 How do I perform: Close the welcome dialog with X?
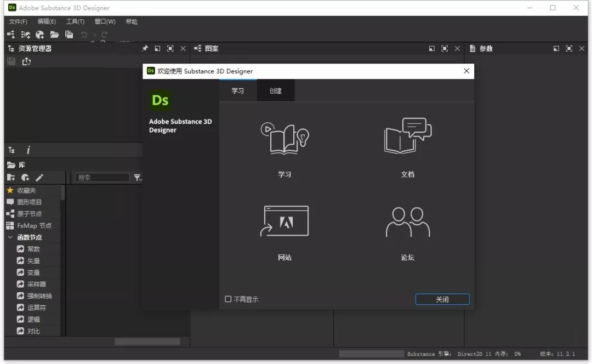pos(466,71)
